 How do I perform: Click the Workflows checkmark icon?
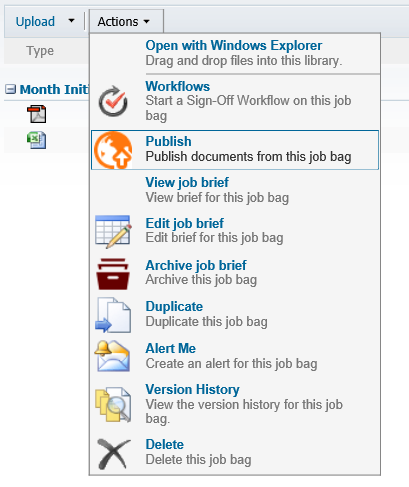(x=113, y=101)
